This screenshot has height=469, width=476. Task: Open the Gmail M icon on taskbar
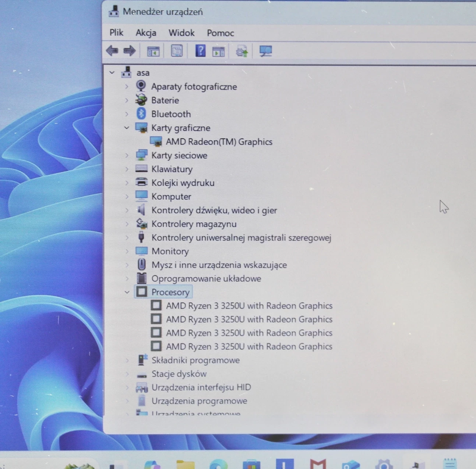point(318,464)
